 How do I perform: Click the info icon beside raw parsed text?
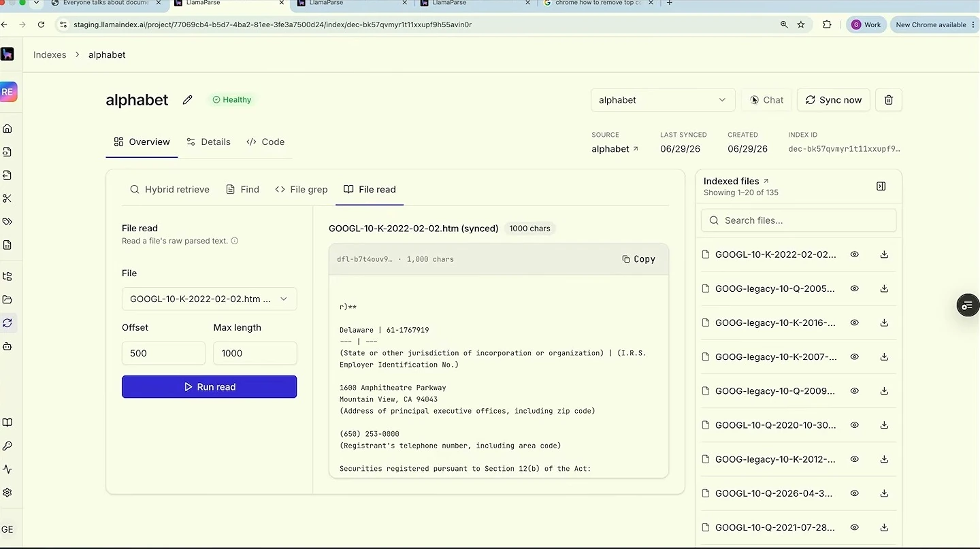[235, 241]
